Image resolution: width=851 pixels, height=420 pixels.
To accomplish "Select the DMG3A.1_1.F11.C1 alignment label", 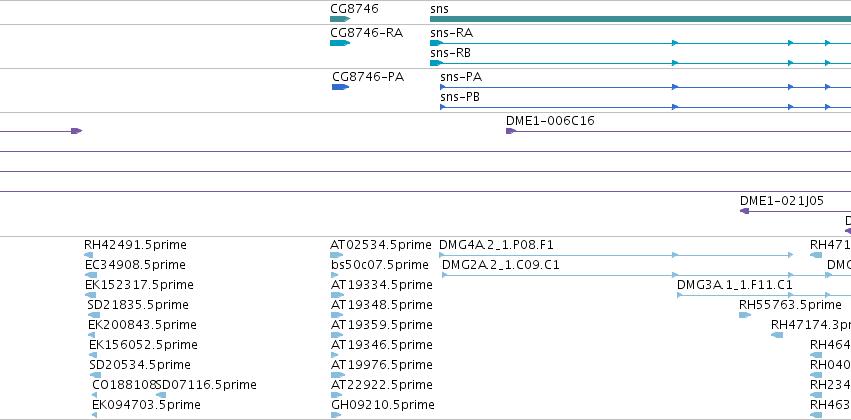I will coord(734,285).
